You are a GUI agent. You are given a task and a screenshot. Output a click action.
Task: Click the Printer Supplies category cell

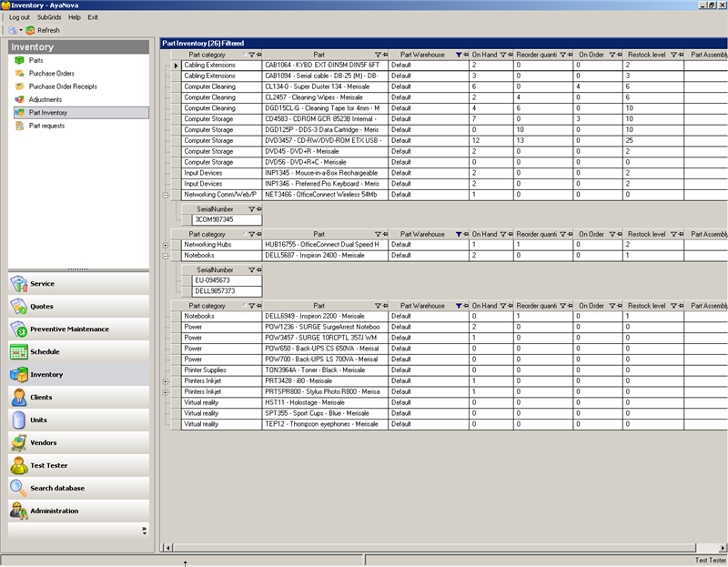point(221,370)
